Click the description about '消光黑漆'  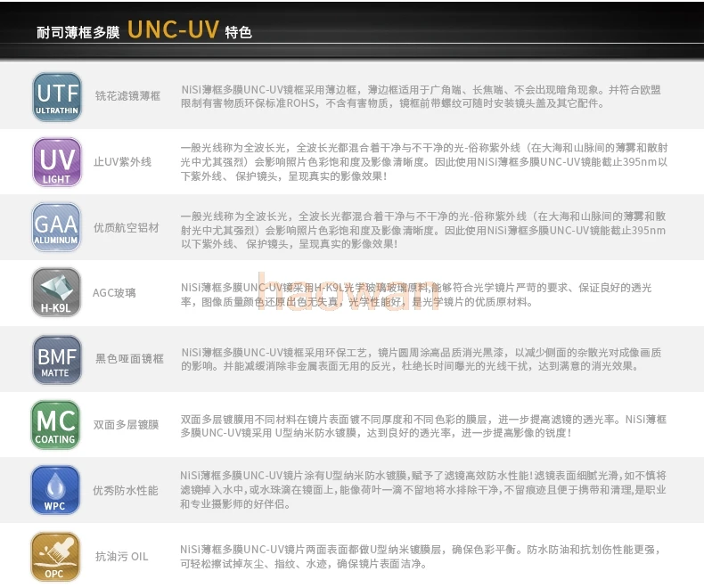(422, 359)
